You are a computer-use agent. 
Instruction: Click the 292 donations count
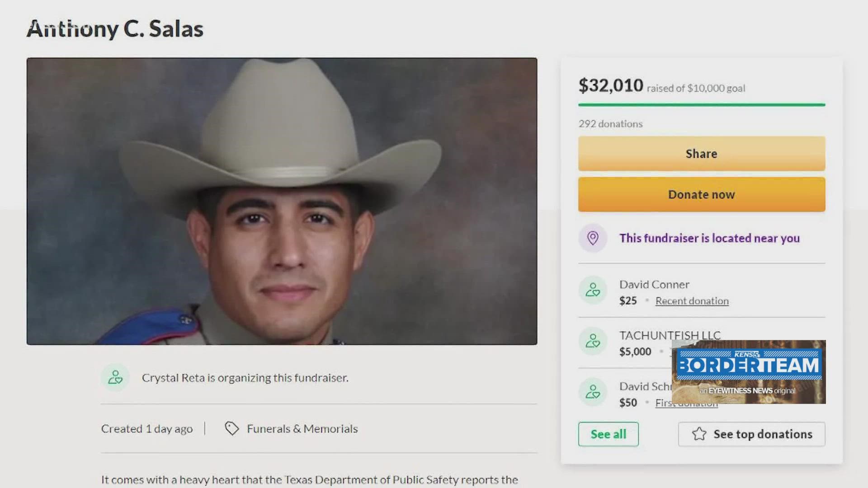point(610,123)
